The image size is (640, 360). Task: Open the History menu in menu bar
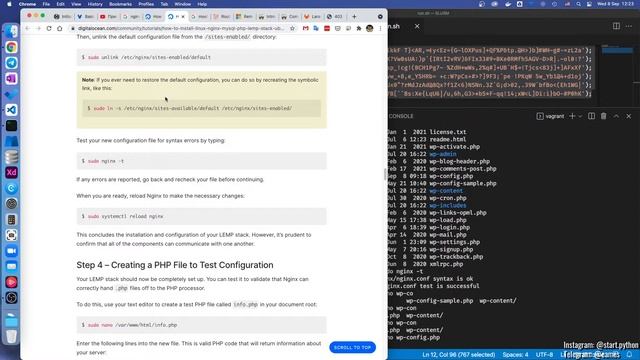coord(95,4)
